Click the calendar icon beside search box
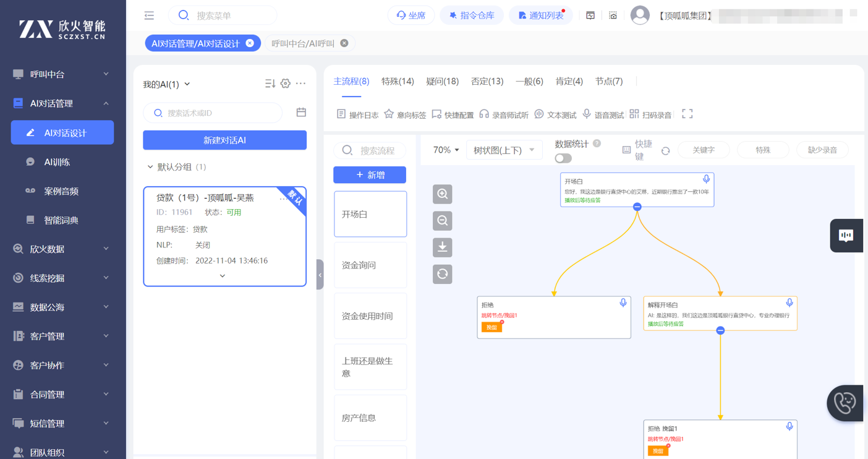 click(x=301, y=113)
